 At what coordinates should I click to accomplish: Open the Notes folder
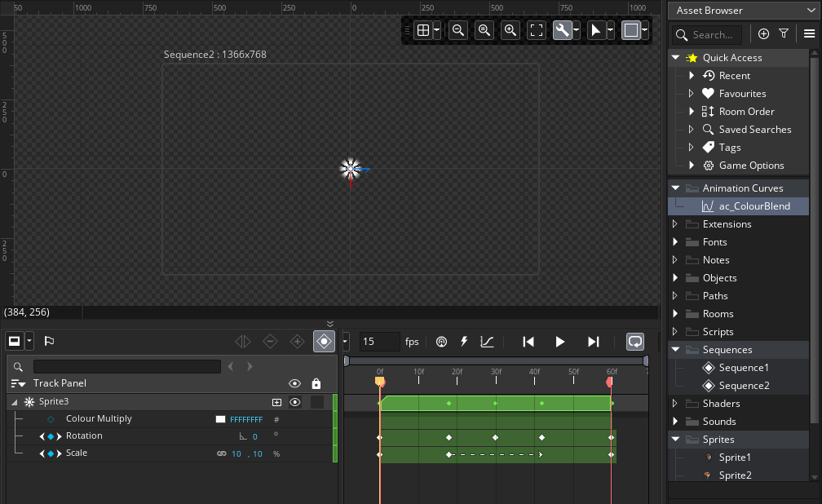coord(716,259)
